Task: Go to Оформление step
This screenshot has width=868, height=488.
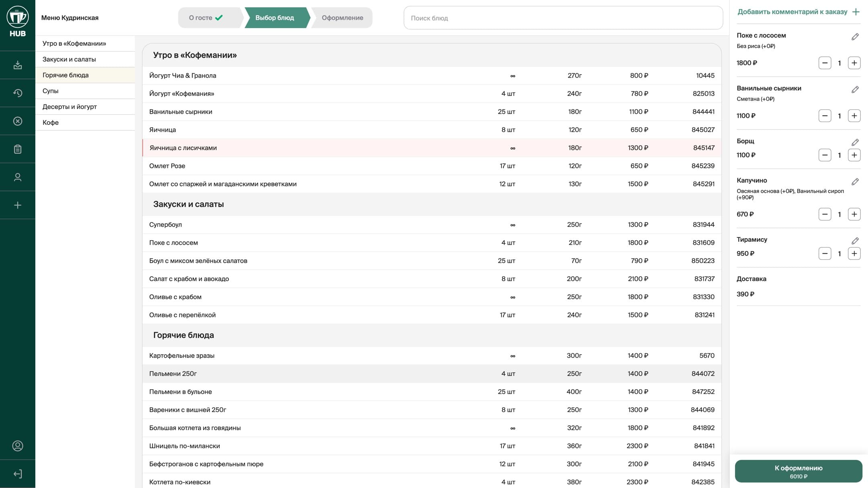Action: (x=342, y=18)
